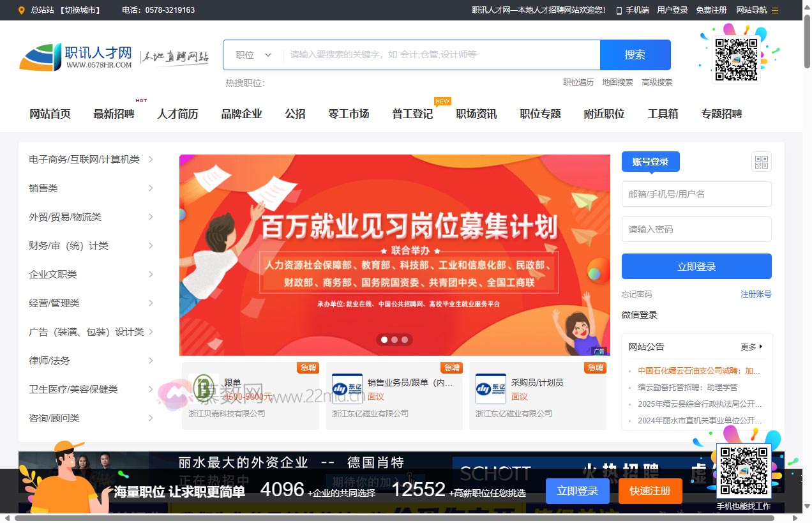
Task: Click the 请输入密码 password field
Action: pos(696,229)
